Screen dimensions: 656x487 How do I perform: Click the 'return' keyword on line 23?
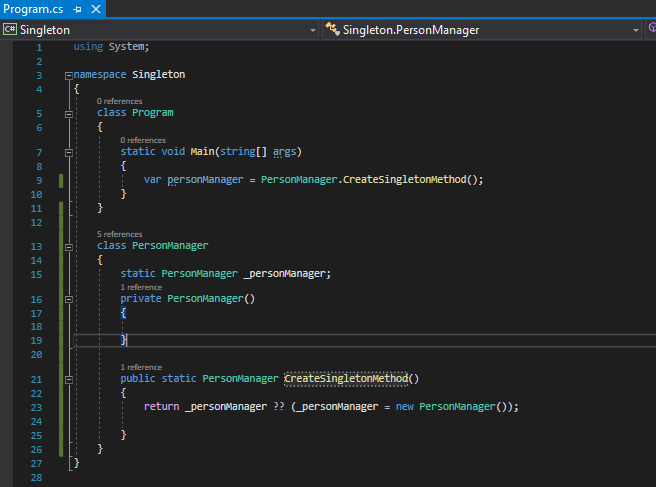coord(161,407)
